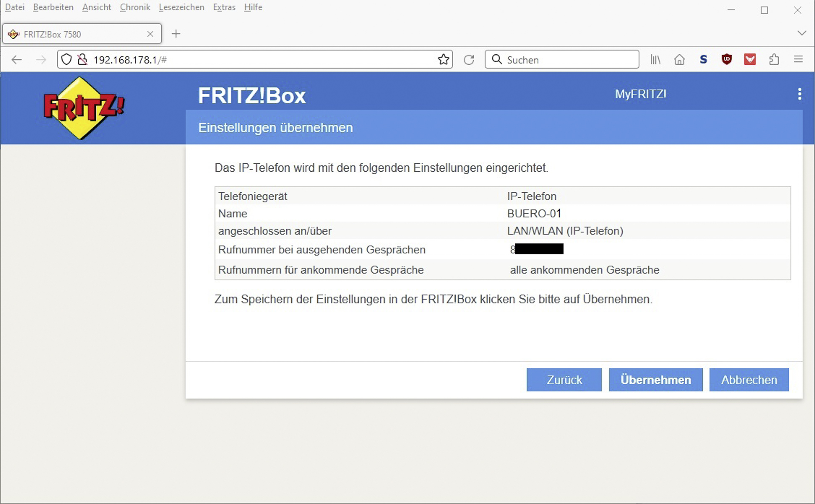Open the Bearbeiten menu
The width and height of the screenshot is (815, 504).
tap(53, 7)
